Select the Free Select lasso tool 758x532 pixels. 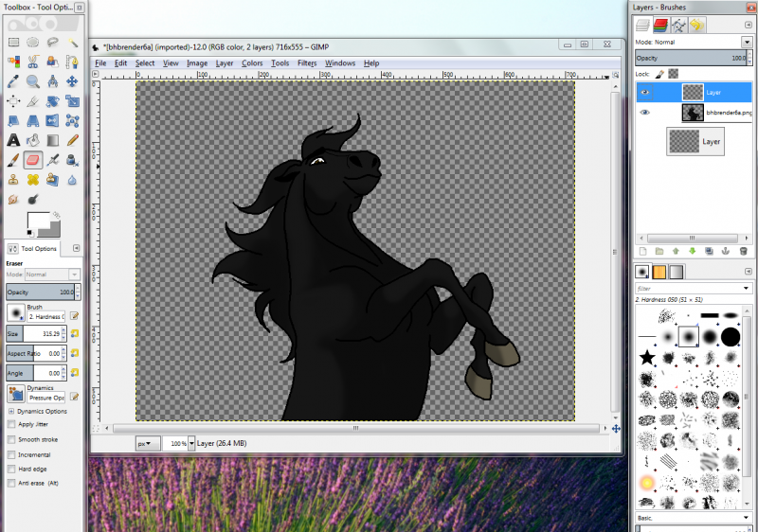click(53, 43)
